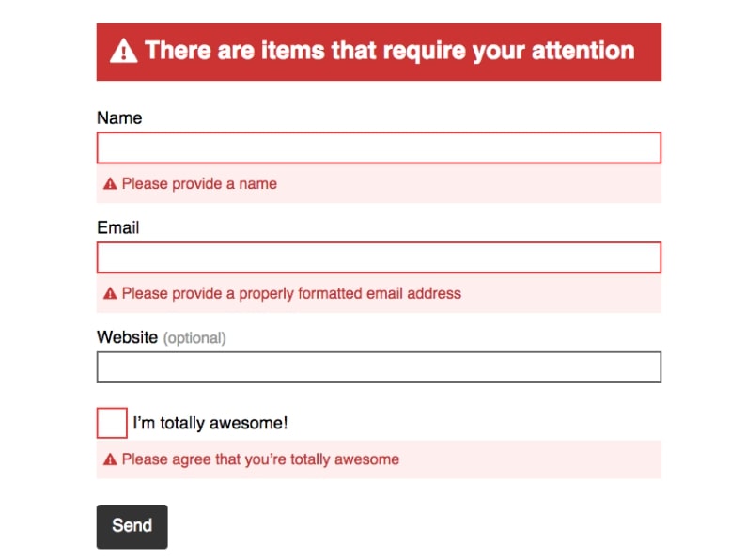Viewport: 746px width, 560px height.
Task: Click warning icon beside name error
Action: pos(110,183)
